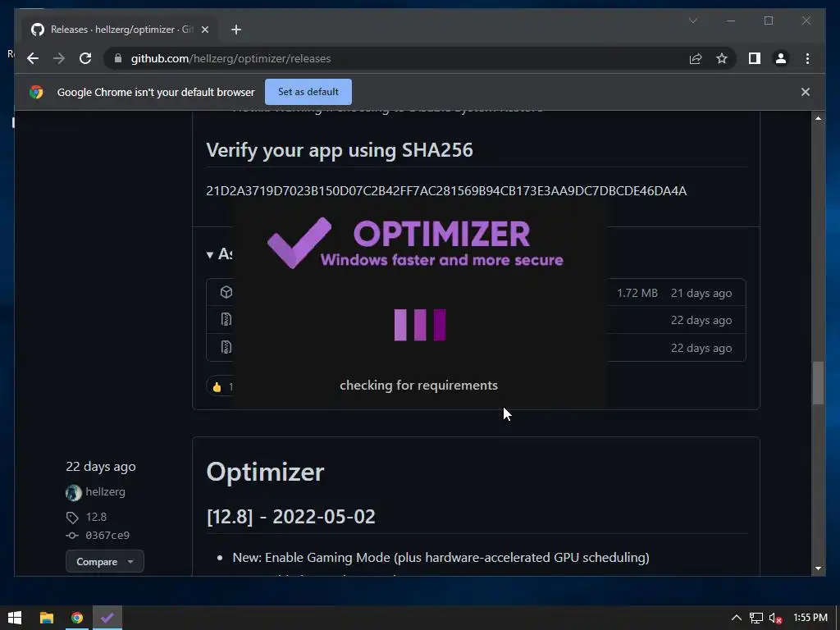The image size is (840, 630).
Task: Click 'New: Enable Gaming Mode' bullet text
Action: pyautogui.click(x=441, y=557)
